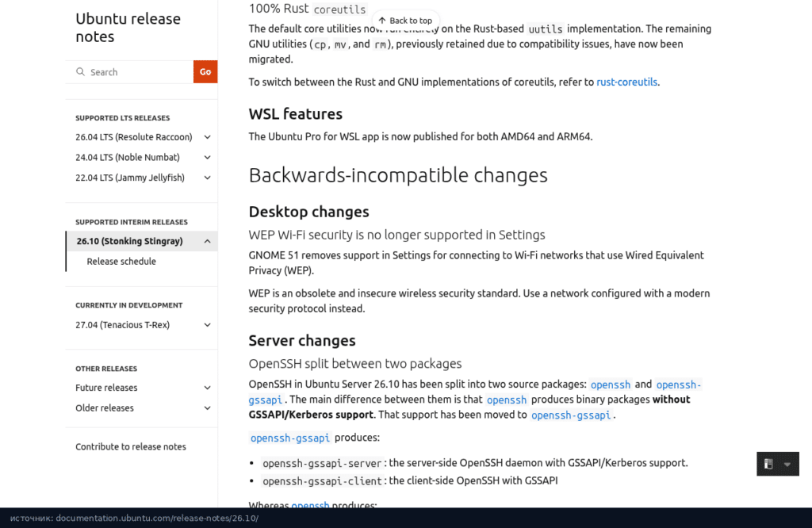Open Older releases section
The width and height of the screenshot is (812, 528).
[105, 408]
